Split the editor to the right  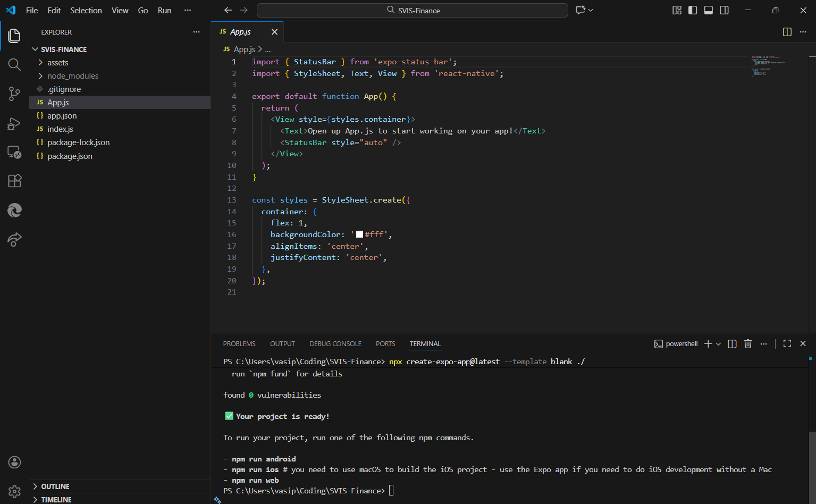coord(787,32)
